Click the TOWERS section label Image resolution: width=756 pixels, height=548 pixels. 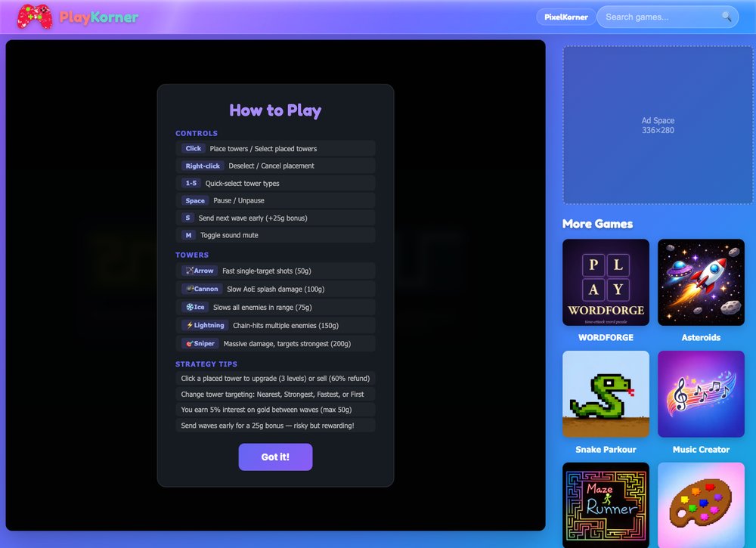192,255
